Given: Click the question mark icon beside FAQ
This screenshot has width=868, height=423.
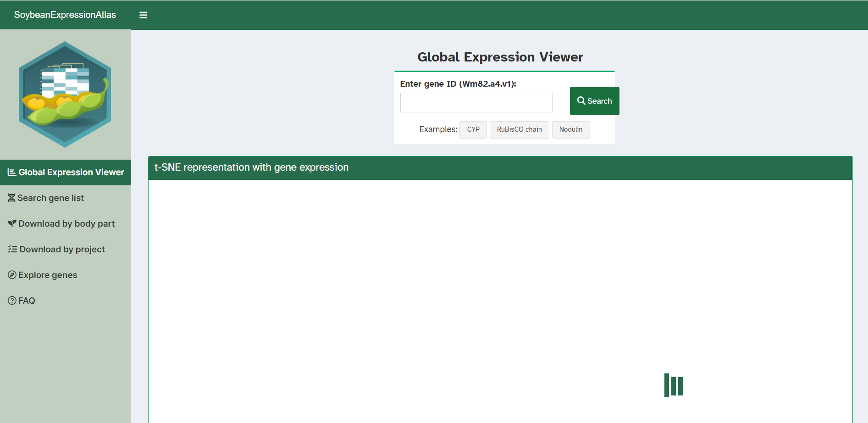Looking at the screenshot, I should pos(12,301).
